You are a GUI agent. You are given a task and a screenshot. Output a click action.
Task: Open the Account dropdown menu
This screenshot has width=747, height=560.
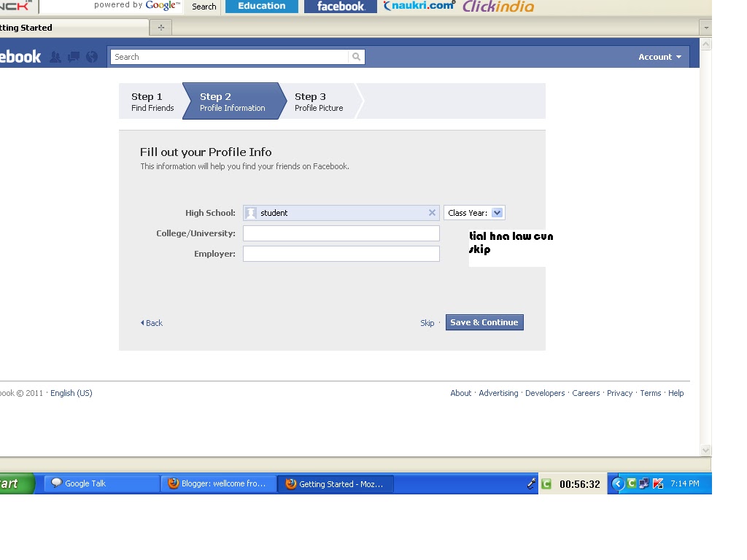(659, 57)
